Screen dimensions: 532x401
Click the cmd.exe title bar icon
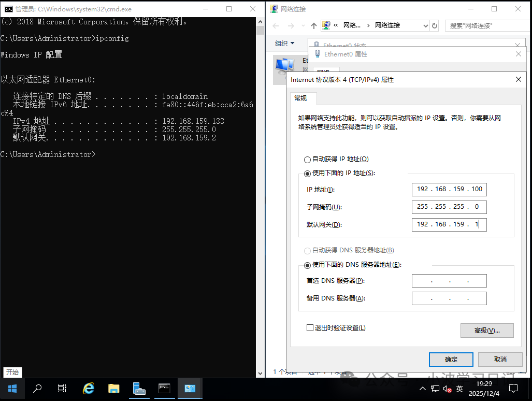[8, 9]
